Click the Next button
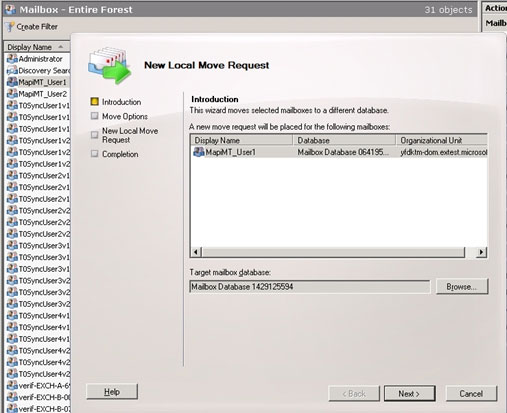This screenshot has width=507, height=413. (410, 394)
